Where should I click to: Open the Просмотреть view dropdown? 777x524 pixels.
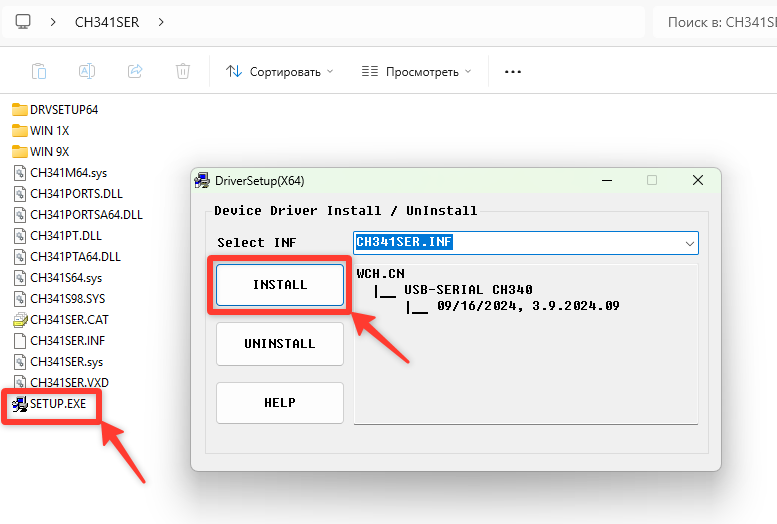pyautogui.click(x=416, y=72)
